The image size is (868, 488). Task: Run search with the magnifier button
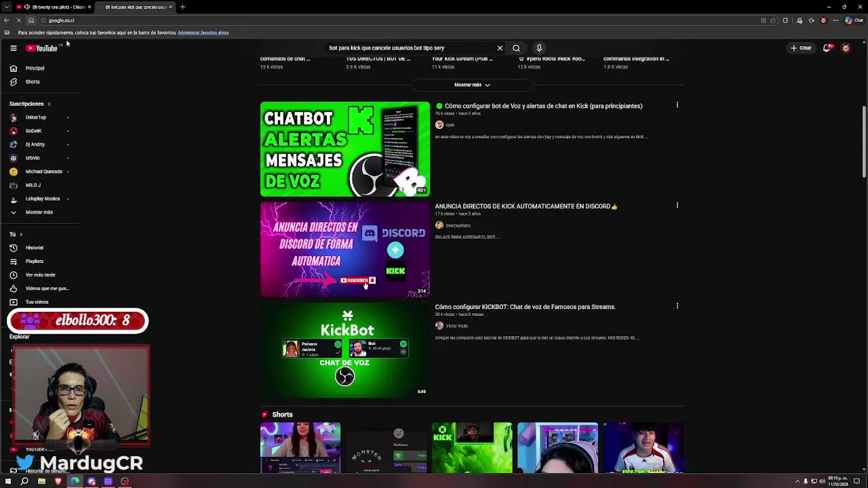516,48
